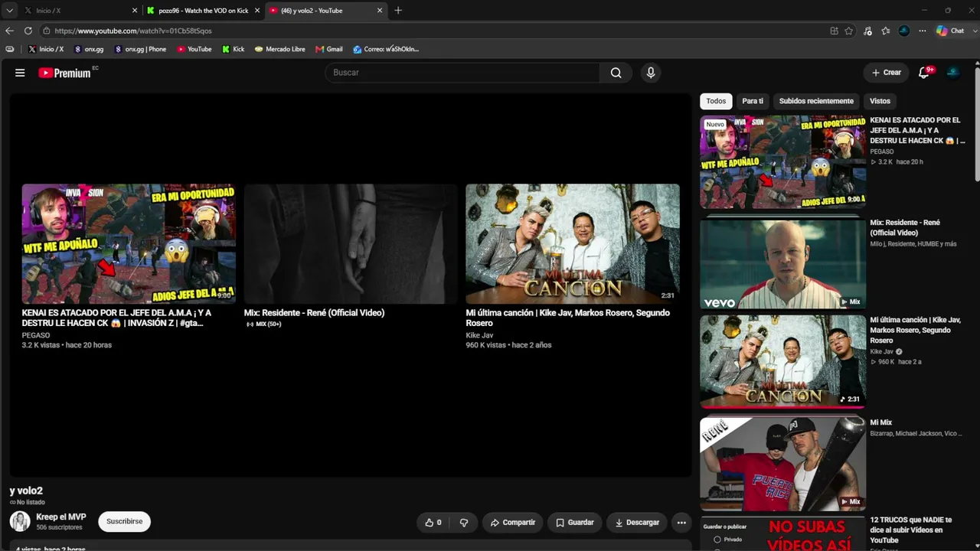Open the tab groups icon in favorites bar
This screenshot has height=551, width=980.
pos(10,49)
